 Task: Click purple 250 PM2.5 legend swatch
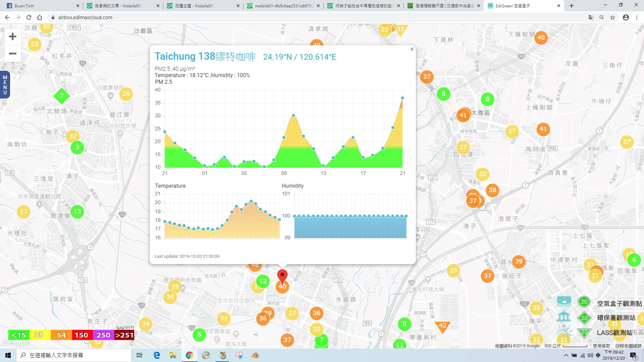click(103, 335)
